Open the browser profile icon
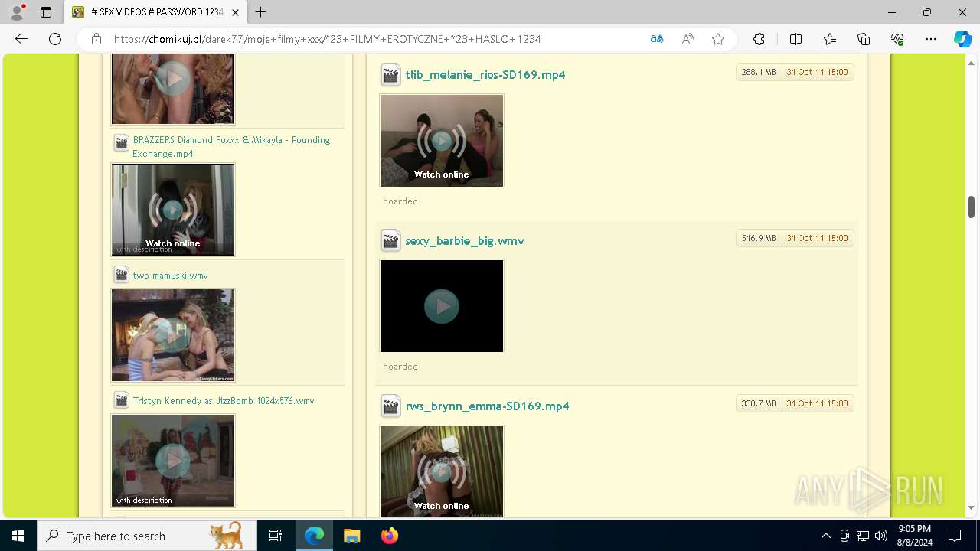980x551 pixels. pos(16,12)
